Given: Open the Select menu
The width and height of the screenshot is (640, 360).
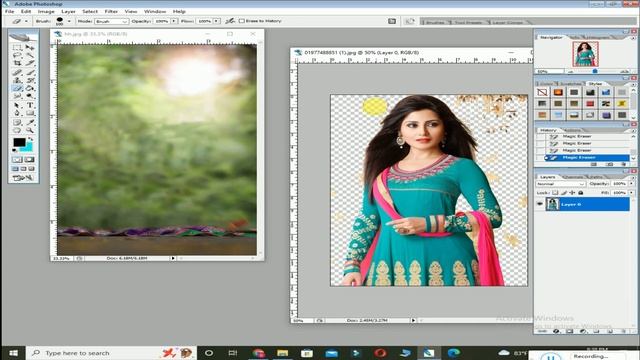Looking at the screenshot, I should (90, 11).
